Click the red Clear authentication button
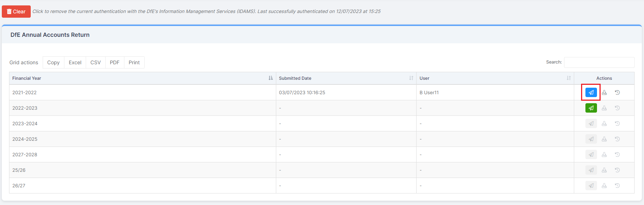Viewport: 644px width, 205px height. (16, 12)
